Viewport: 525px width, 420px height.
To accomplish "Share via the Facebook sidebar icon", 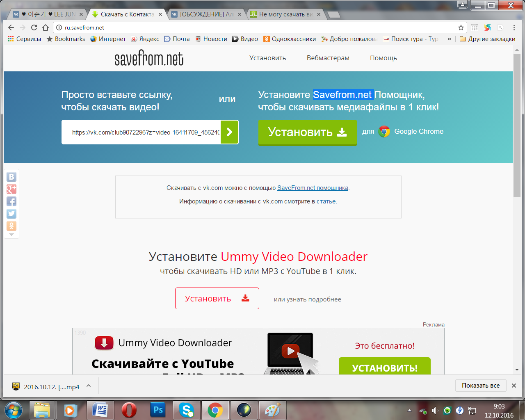I will click(11, 201).
